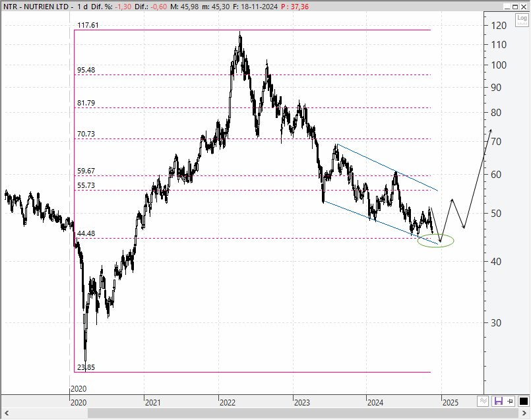Maximize the NTR chart window
The height and width of the screenshot is (420, 531).
pos(515,7)
